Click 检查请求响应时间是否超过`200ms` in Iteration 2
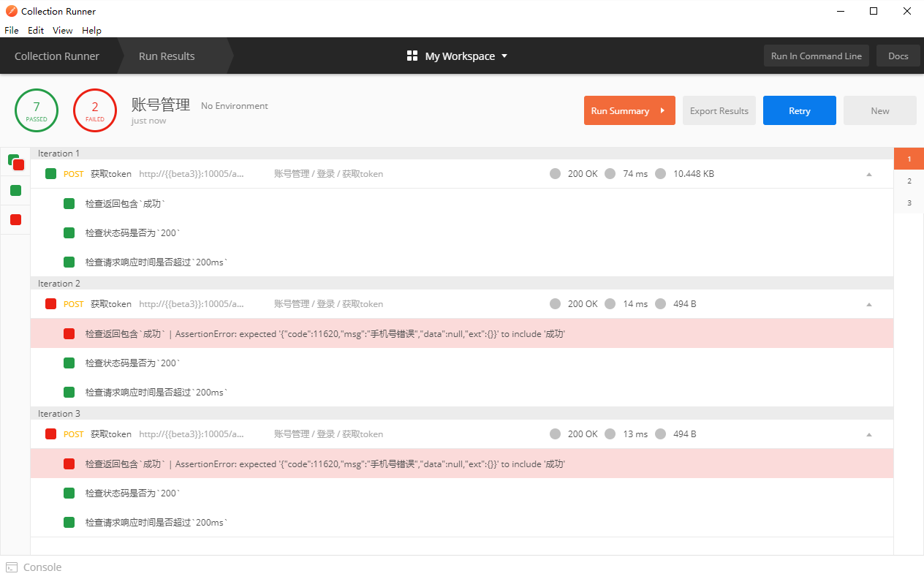 coord(156,392)
